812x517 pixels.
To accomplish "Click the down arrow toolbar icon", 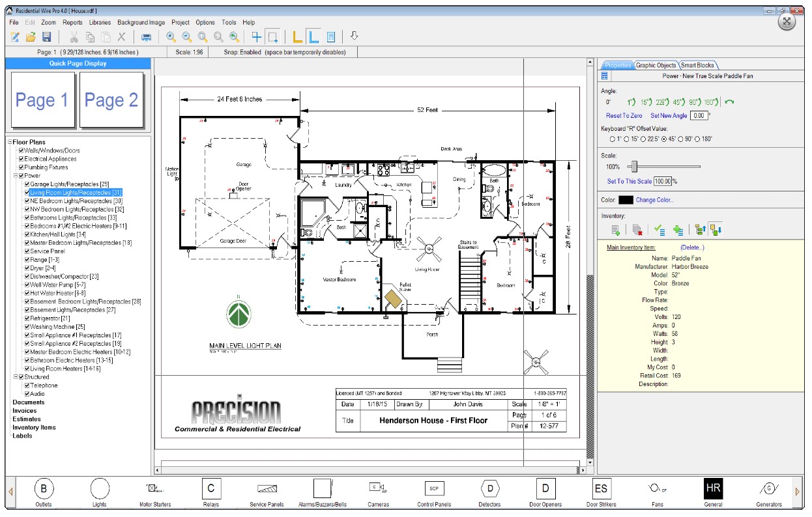I will tap(354, 36).
